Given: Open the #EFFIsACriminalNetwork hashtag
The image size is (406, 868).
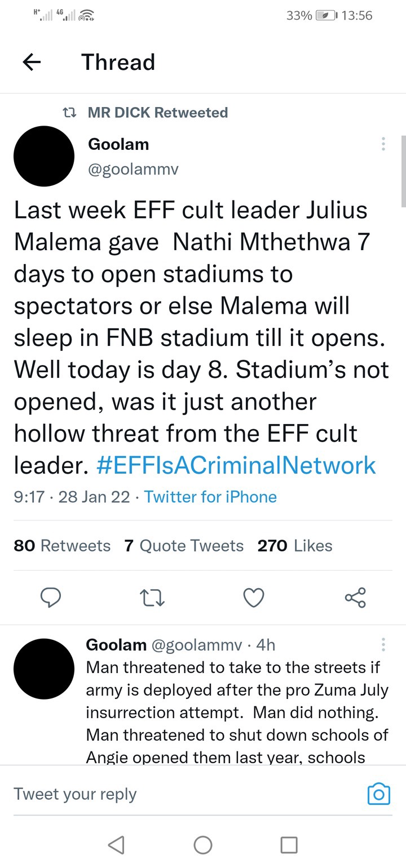Looking at the screenshot, I should [x=236, y=465].
